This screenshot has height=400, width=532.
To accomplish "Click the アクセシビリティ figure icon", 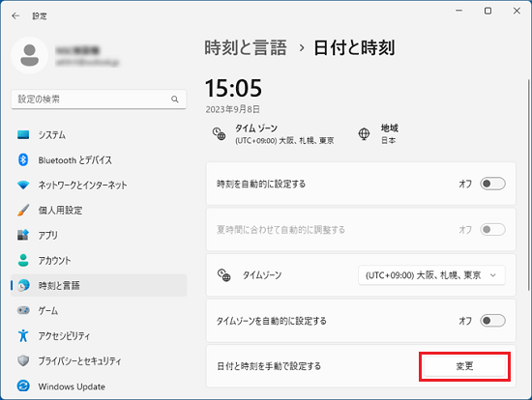I will [23, 335].
